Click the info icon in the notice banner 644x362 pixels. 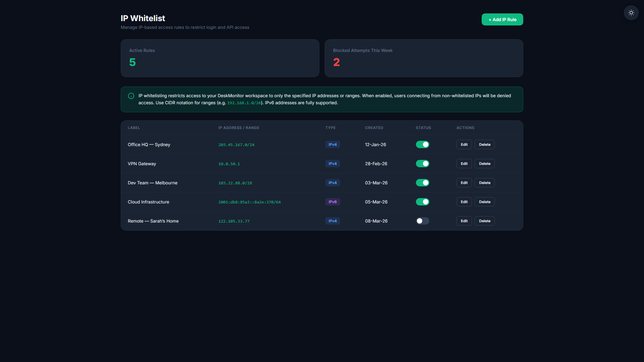[131, 96]
